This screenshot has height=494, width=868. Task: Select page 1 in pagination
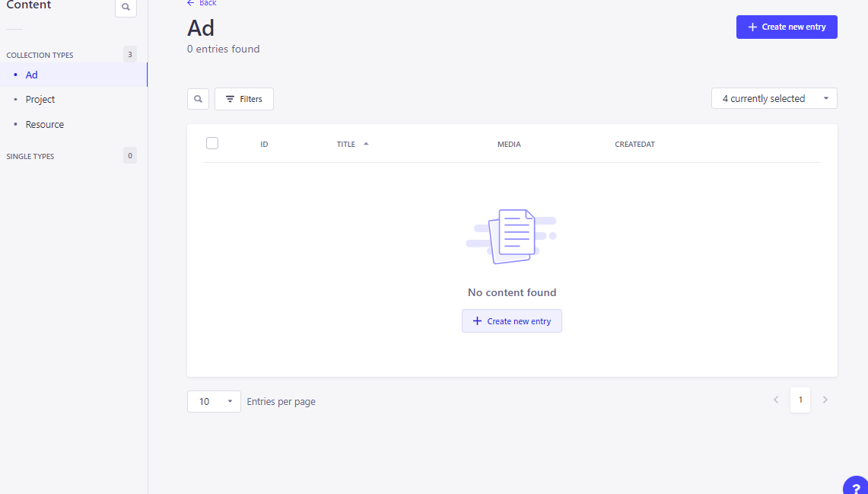click(x=800, y=400)
